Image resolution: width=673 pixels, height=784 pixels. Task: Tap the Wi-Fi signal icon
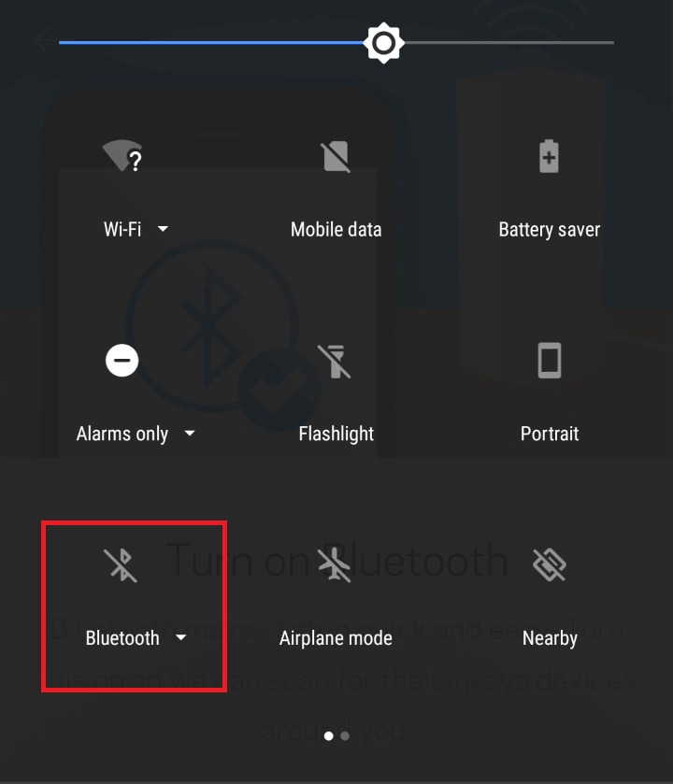tap(122, 156)
